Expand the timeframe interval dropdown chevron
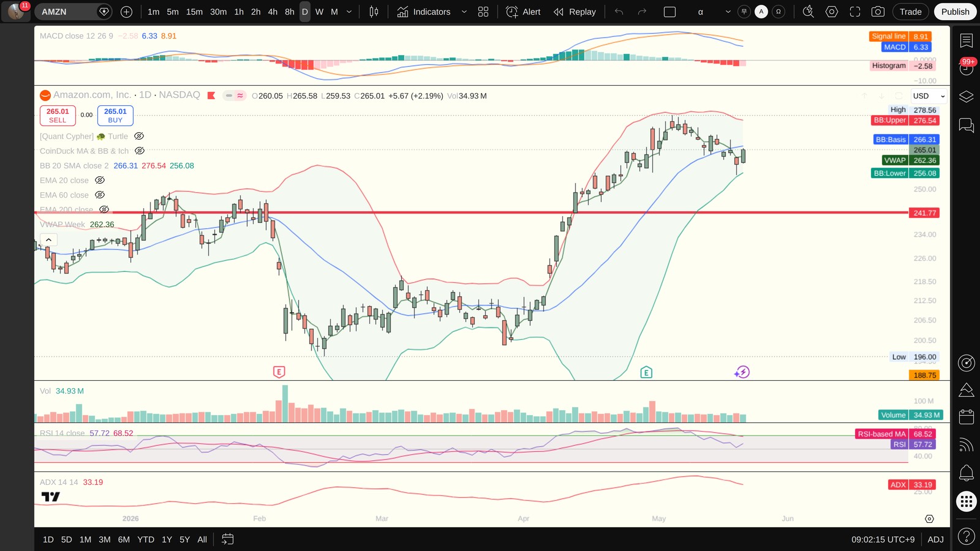980x551 pixels. 349,12
